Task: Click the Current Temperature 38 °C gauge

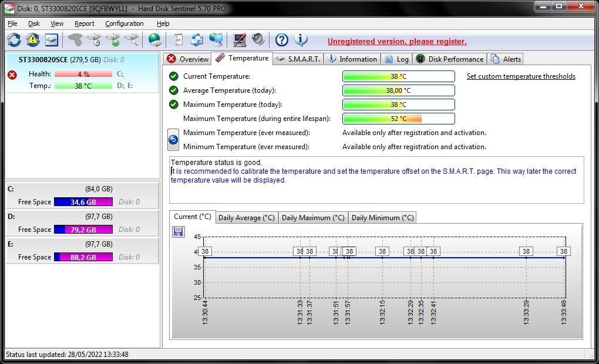Action: [x=398, y=76]
